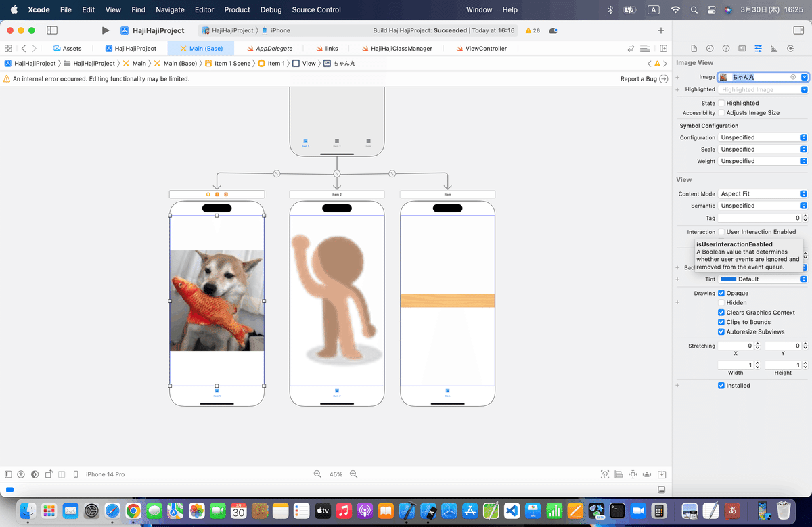The height and width of the screenshot is (527, 812).
Task: Open the Align constraints button
Action: 618,474
